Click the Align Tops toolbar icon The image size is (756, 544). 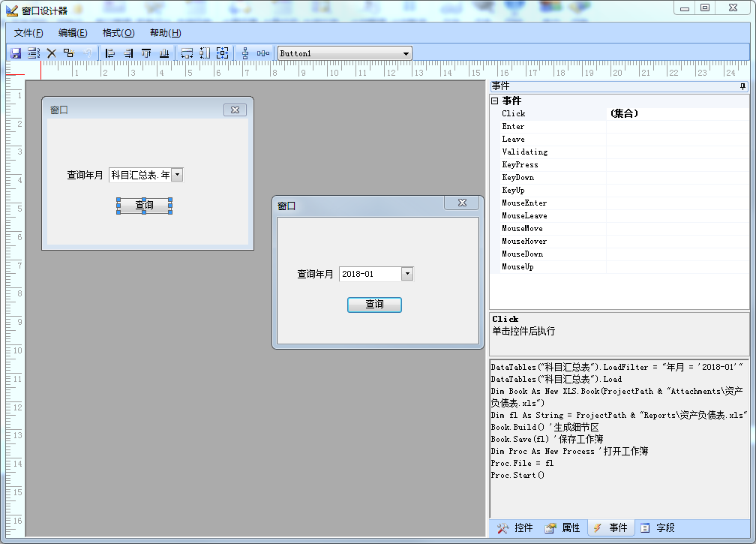tap(146, 53)
